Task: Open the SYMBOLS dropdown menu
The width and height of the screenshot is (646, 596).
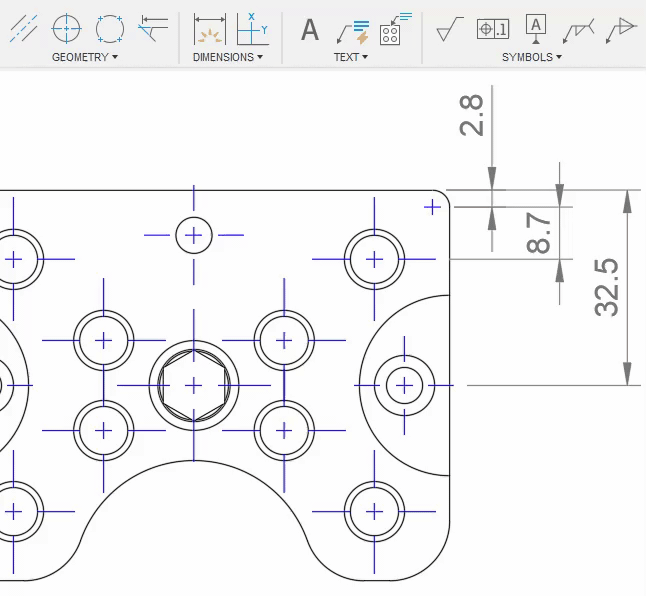Action: tap(532, 57)
